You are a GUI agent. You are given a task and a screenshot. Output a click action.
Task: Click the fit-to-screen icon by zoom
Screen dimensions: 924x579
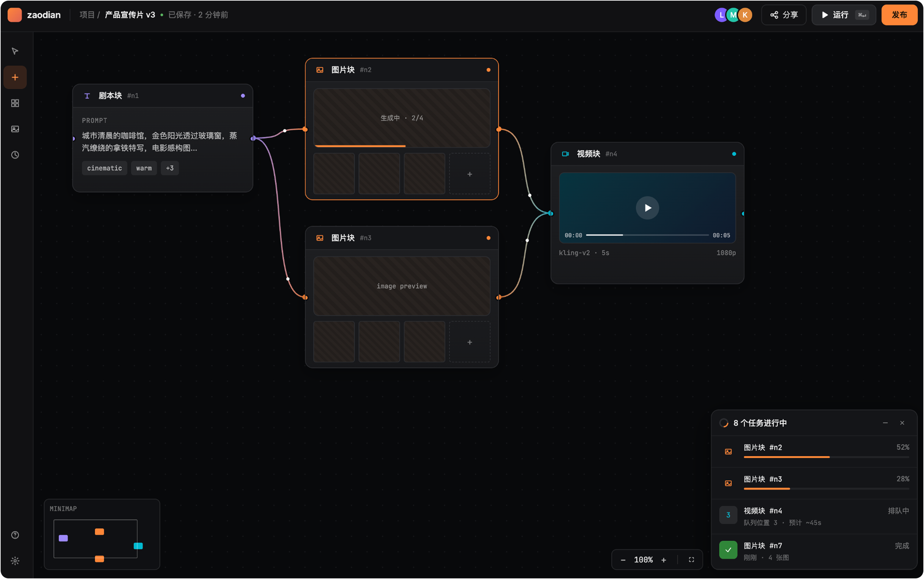(x=691, y=560)
